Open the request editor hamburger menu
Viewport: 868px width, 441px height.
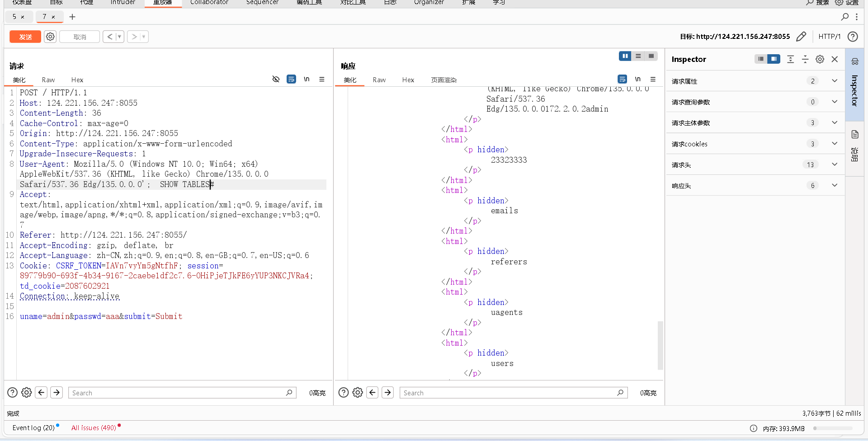(x=322, y=79)
